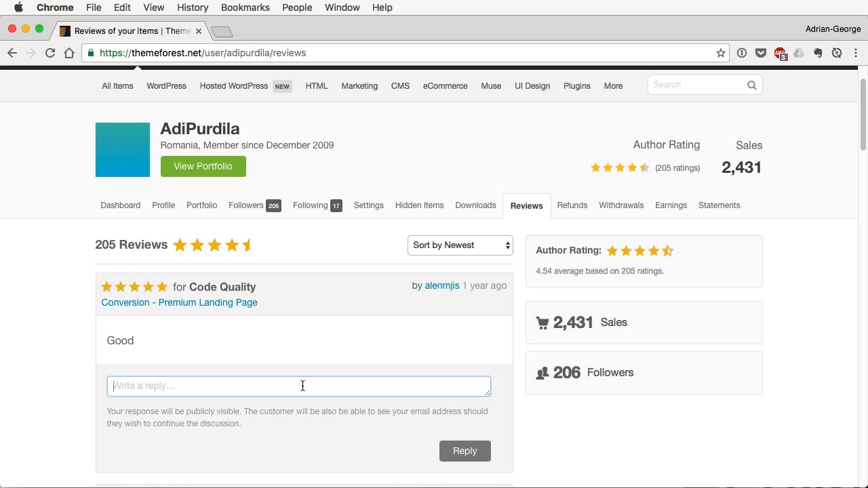Open the Chrome File menu

[x=94, y=7]
